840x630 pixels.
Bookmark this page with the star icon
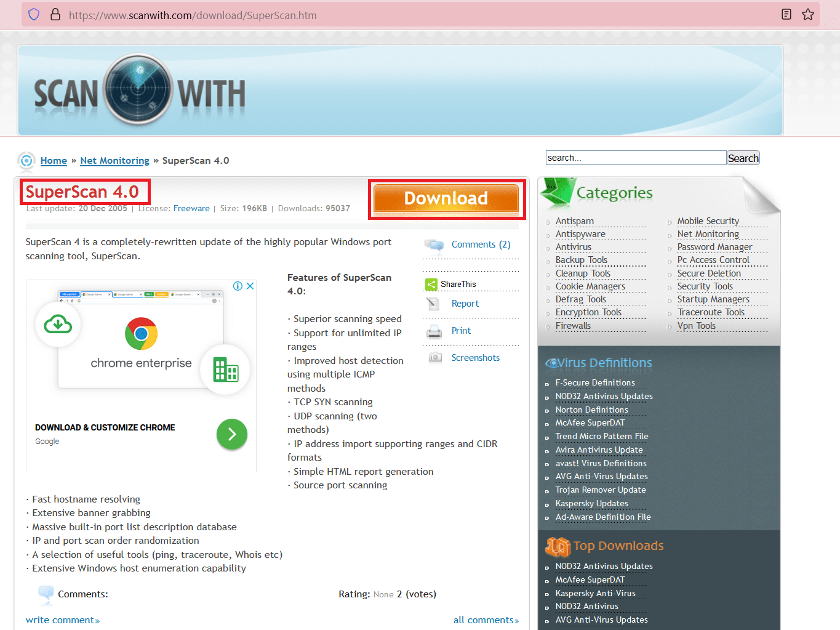coord(808,14)
